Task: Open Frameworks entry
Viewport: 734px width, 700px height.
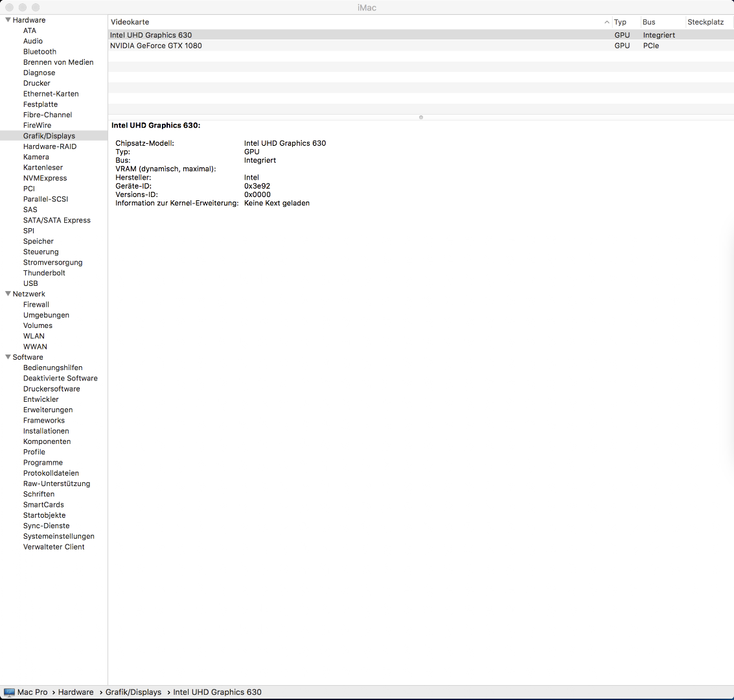Action: (x=44, y=421)
